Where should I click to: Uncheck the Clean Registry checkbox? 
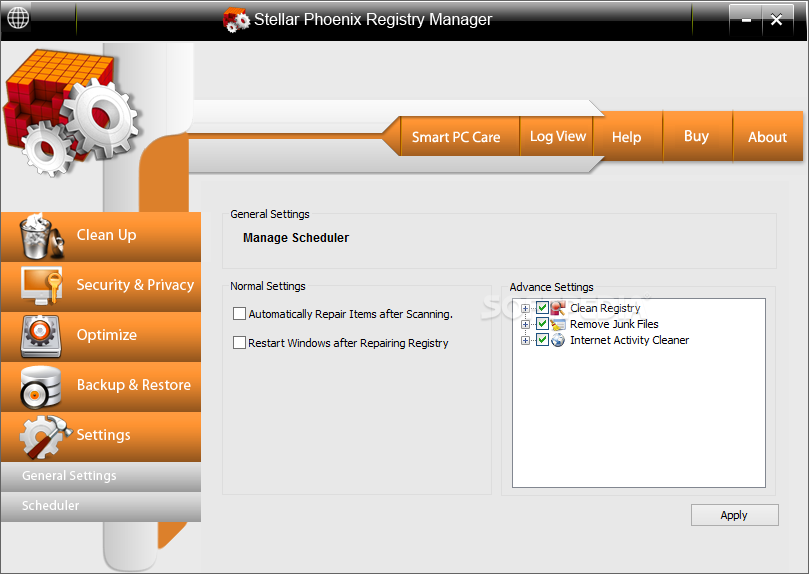click(x=542, y=308)
